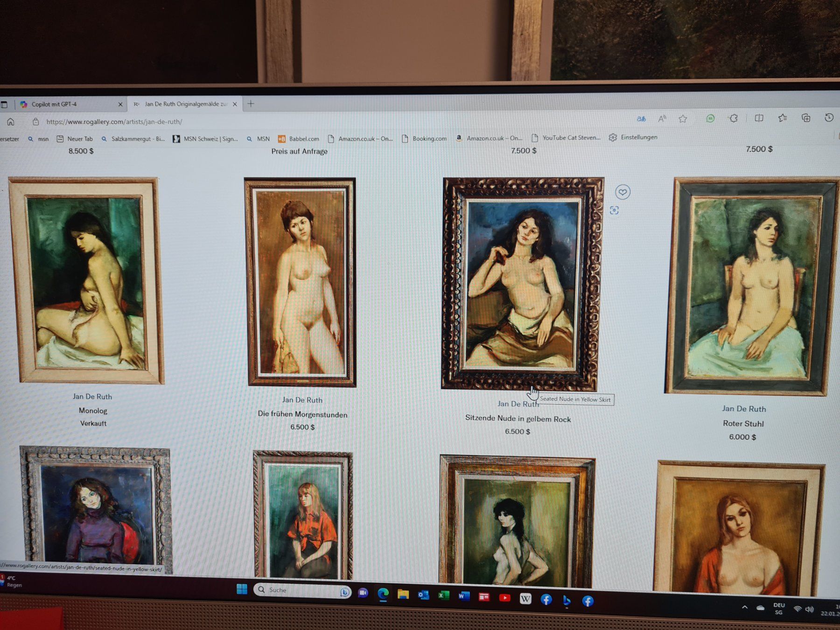Click the visual search icon beside Sitzende Nude painting
The width and height of the screenshot is (840, 630).
[614, 210]
